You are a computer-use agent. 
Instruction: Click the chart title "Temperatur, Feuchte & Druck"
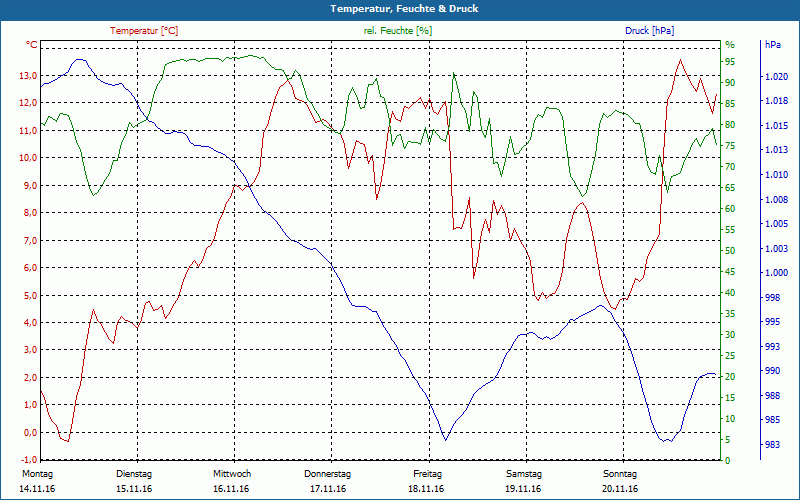[x=404, y=9]
